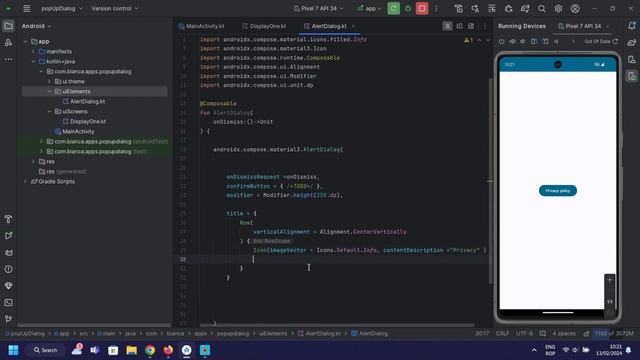
Task: Switch editor to design-only view
Action: click(x=471, y=26)
